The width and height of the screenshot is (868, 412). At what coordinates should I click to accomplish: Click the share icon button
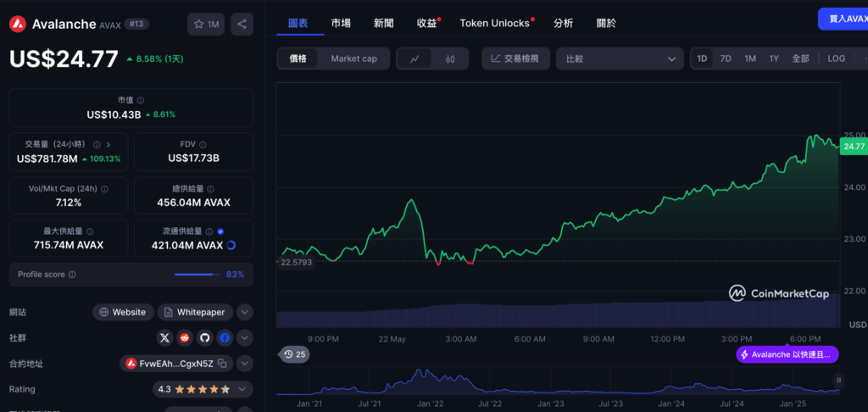click(x=242, y=25)
